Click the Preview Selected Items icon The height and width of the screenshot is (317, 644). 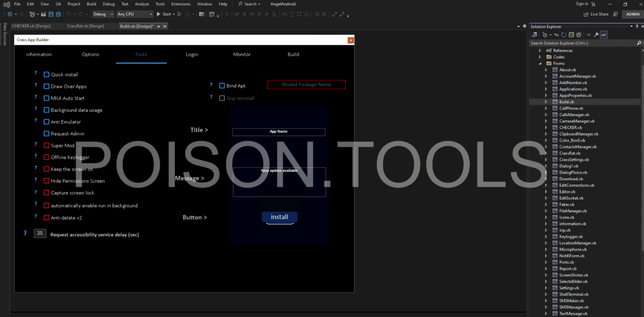point(604,35)
